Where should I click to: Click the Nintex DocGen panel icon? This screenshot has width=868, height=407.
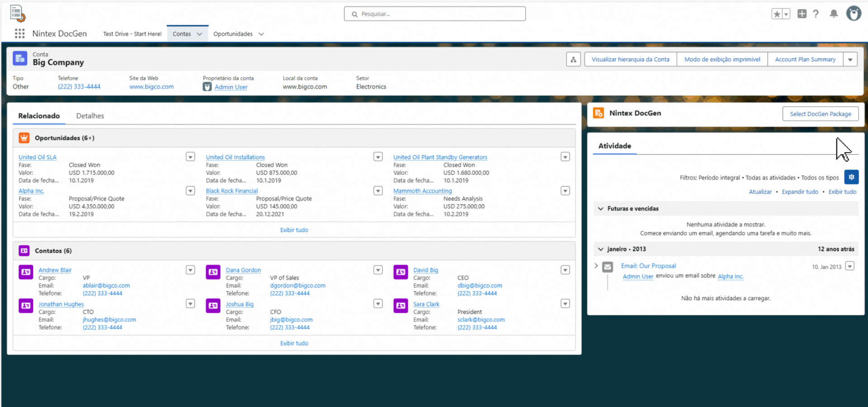(x=599, y=113)
